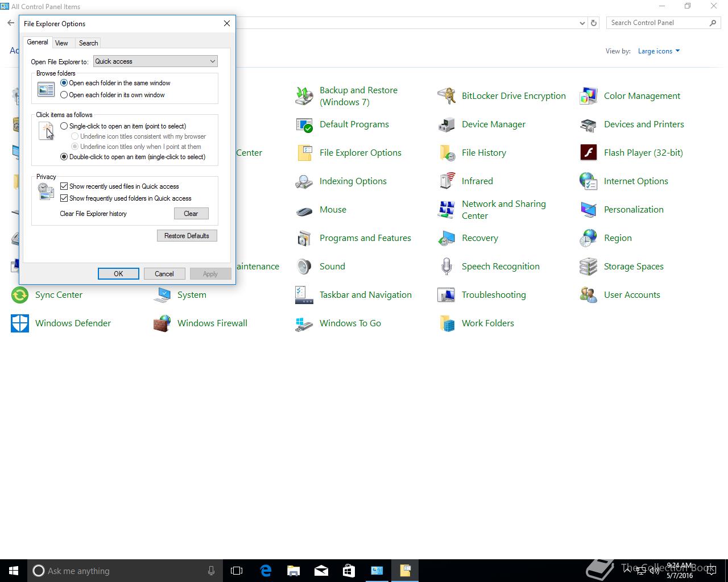Viewport: 728px width, 582px height.
Task: Open the Work Folders icon
Action: click(x=446, y=323)
